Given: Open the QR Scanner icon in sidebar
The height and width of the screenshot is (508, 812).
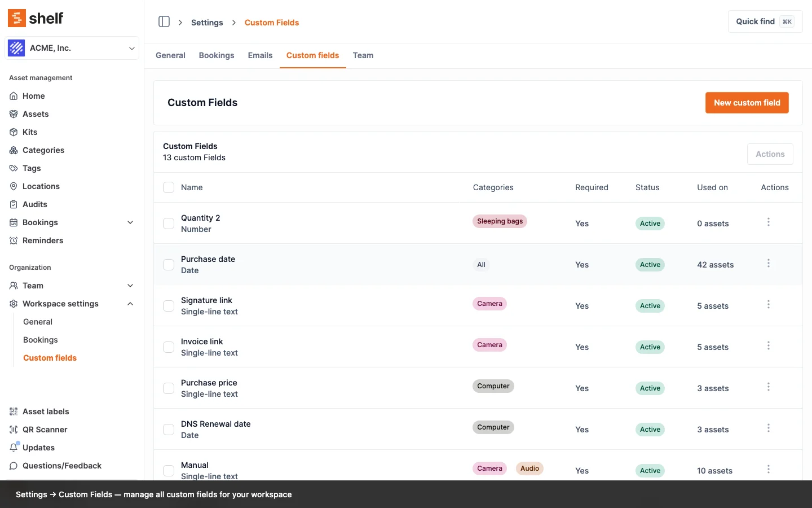Looking at the screenshot, I should 14,430.
